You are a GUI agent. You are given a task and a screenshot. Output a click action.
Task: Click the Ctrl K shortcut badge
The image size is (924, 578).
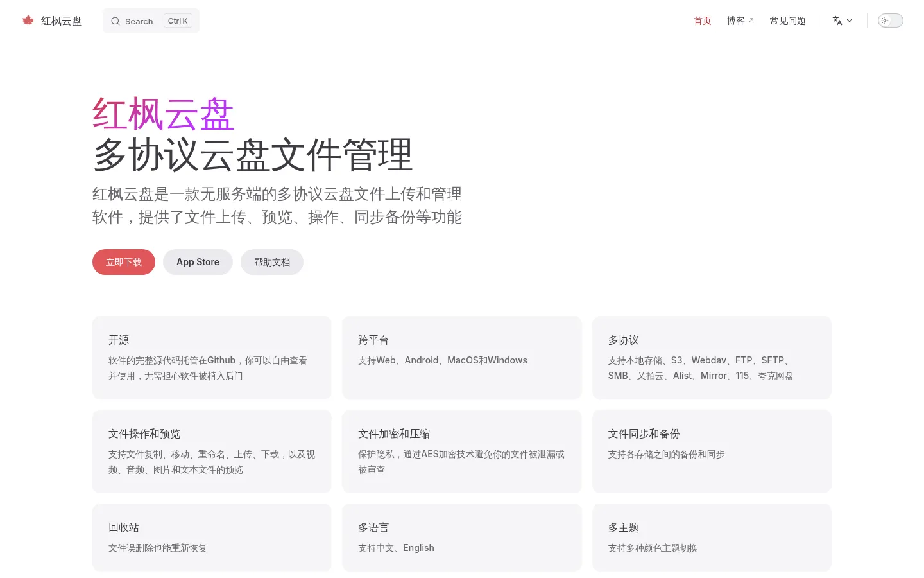coord(178,21)
